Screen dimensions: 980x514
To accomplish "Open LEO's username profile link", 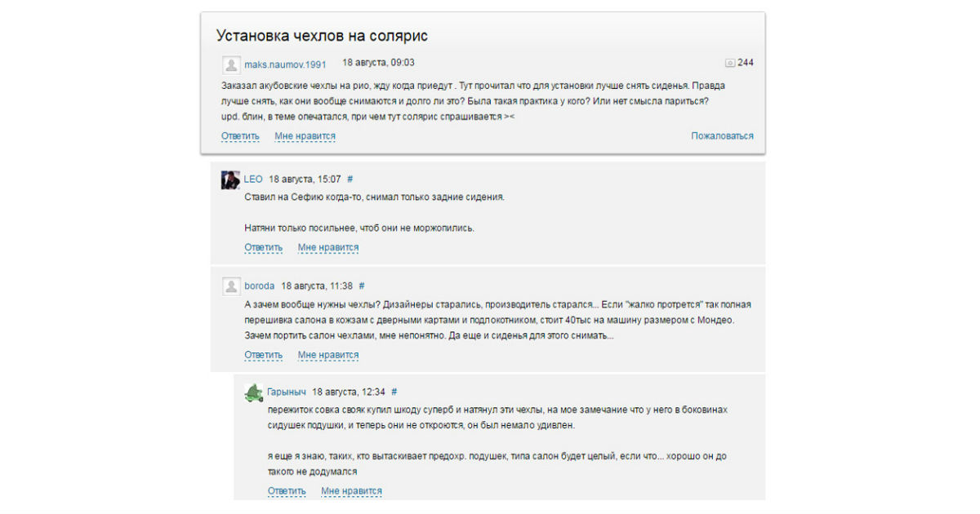I will pos(253,179).
